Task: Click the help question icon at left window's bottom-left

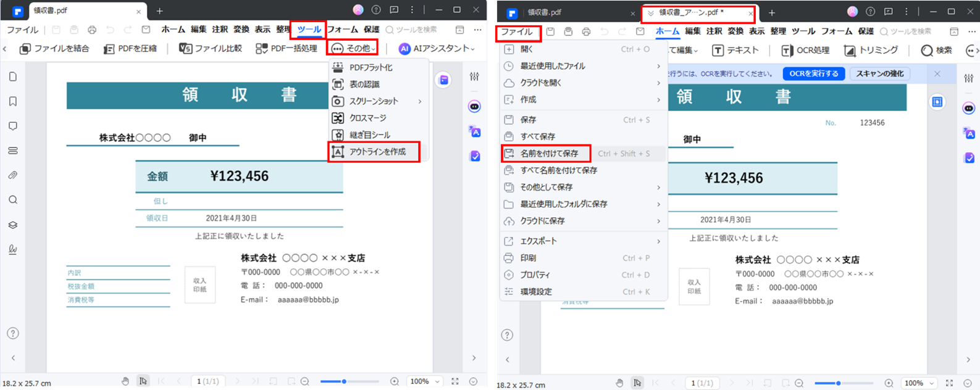Action: point(13,333)
